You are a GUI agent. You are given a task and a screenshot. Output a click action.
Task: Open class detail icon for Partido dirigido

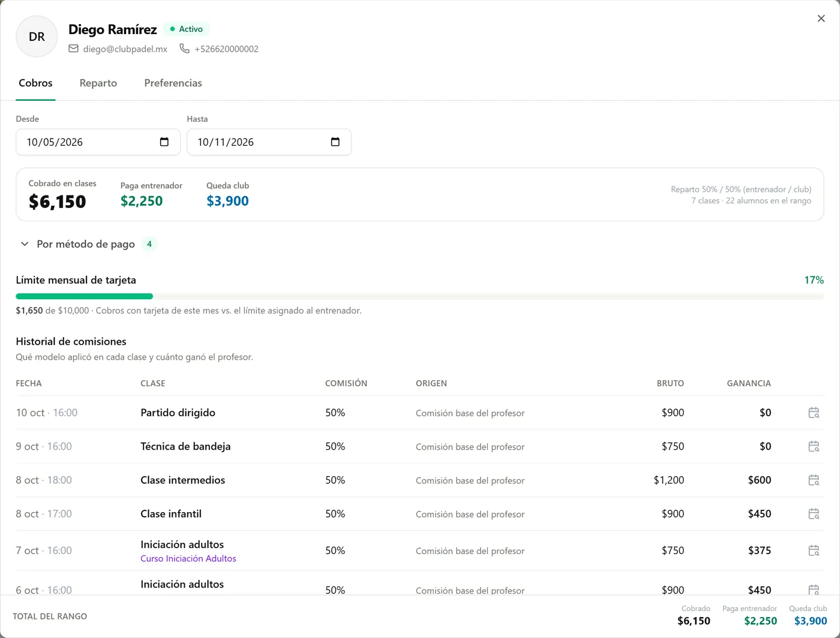coord(814,413)
